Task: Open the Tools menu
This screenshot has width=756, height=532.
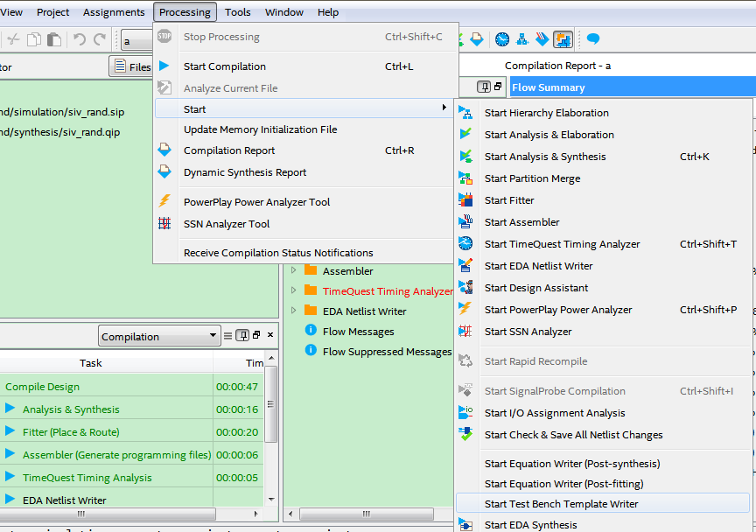Action: (x=237, y=12)
